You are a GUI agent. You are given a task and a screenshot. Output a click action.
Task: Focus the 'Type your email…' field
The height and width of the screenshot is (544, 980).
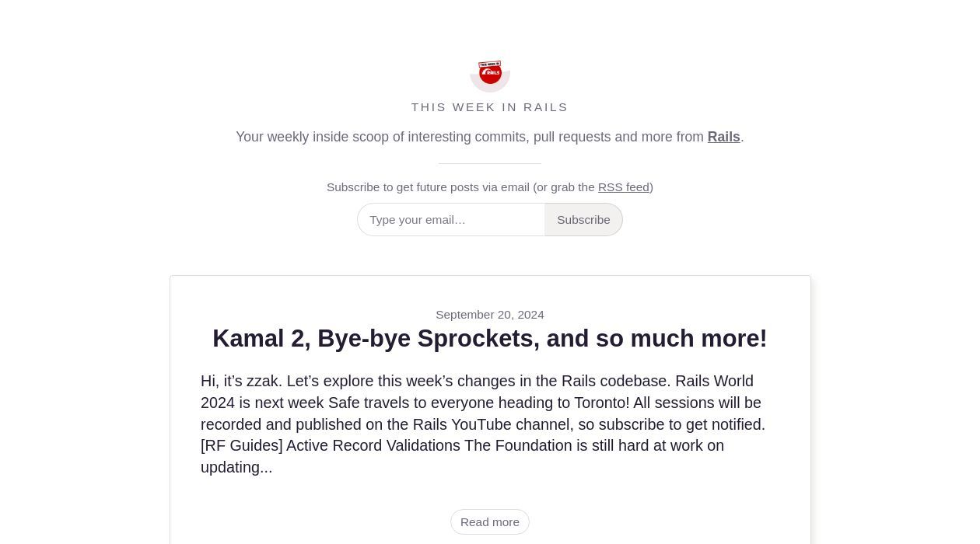[451, 220]
